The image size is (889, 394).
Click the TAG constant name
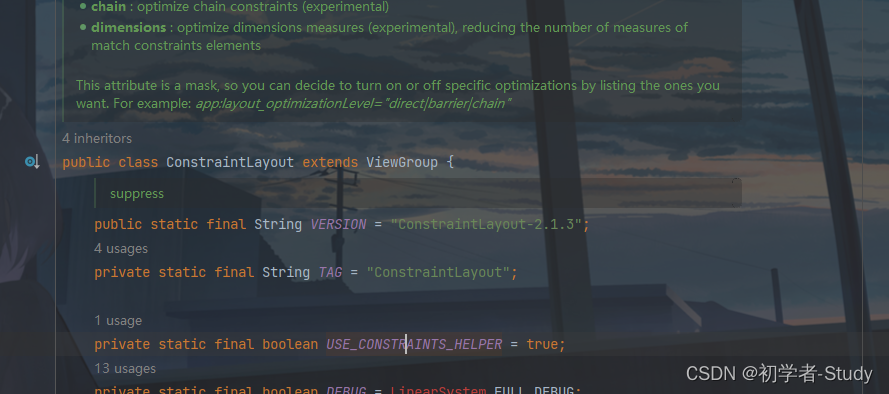pos(331,273)
